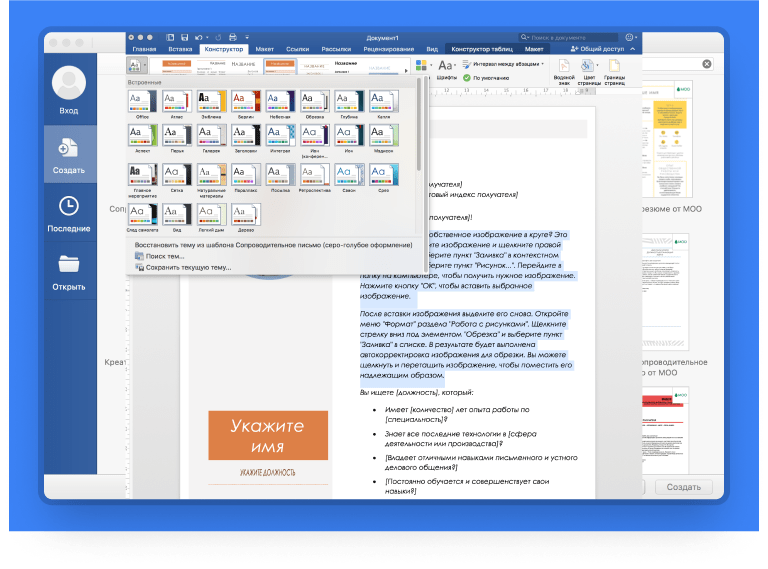The height and width of the screenshot is (569, 768).
Task: Switch to the Главная ribbon tab
Action: coord(145,48)
